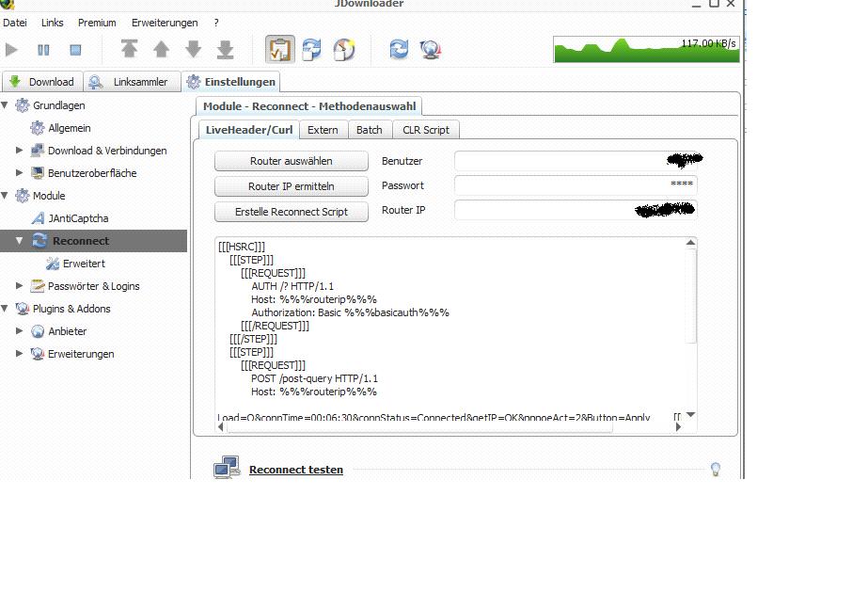Image resolution: width=868 pixels, height=608 pixels.
Task: Toggle automatic reconnect icon in toolbar
Action: pyautogui.click(x=311, y=49)
